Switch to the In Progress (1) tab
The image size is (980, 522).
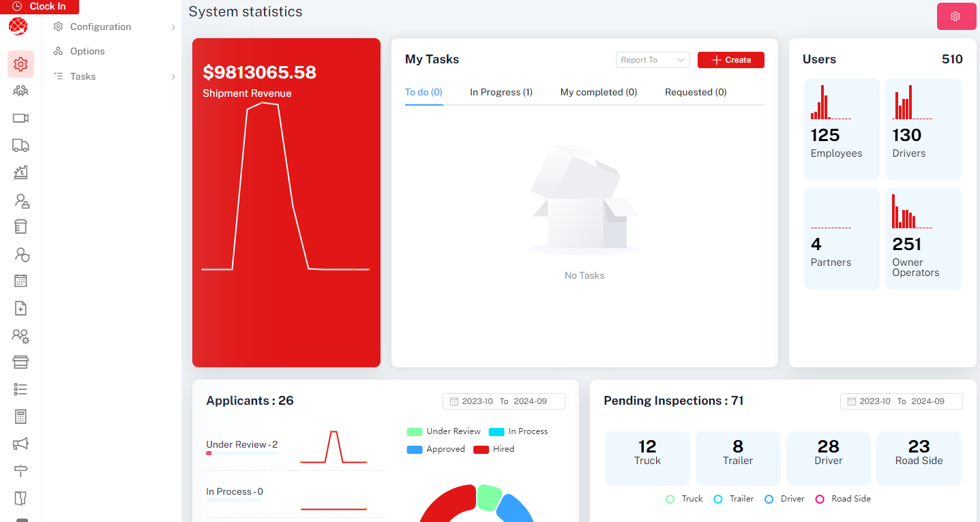[501, 92]
